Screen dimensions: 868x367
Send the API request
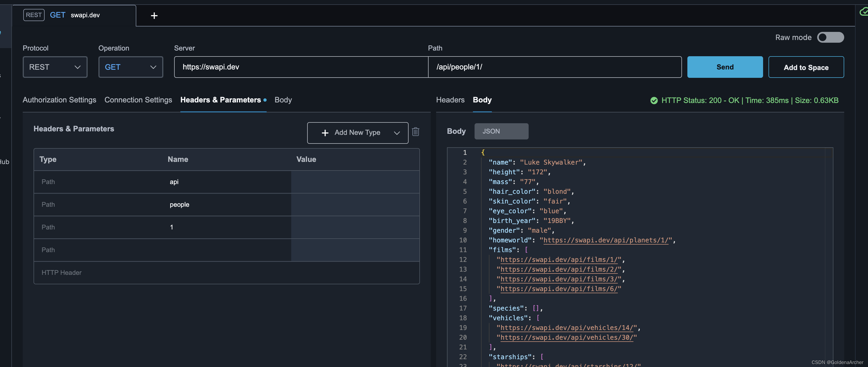[x=725, y=67]
